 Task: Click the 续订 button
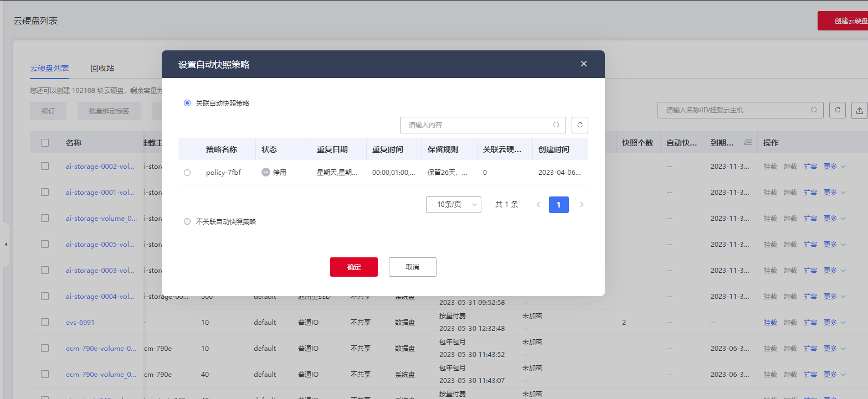(48, 111)
